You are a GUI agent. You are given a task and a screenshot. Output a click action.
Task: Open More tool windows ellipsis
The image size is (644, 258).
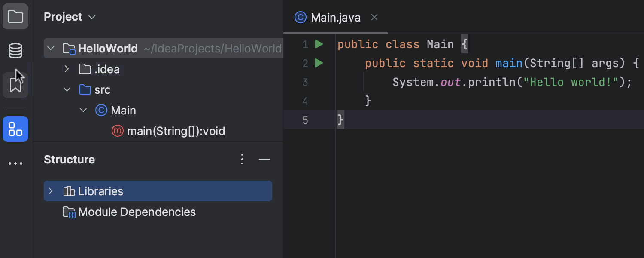click(15, 163)
